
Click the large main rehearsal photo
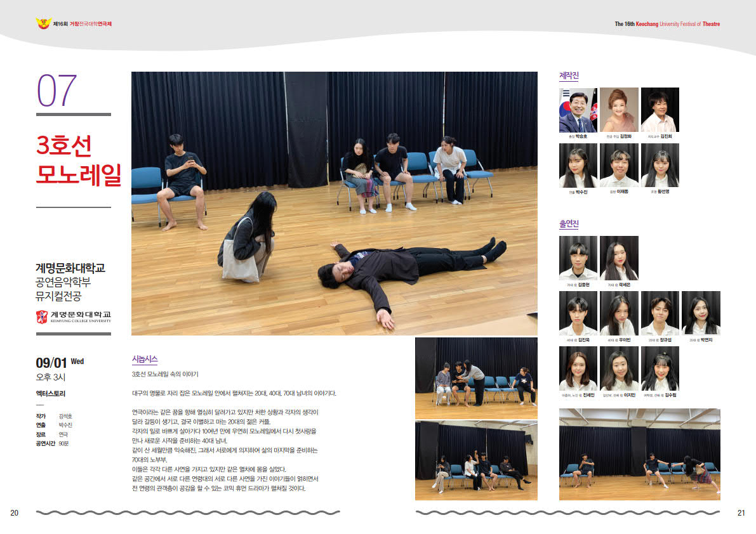coord(334,203)
